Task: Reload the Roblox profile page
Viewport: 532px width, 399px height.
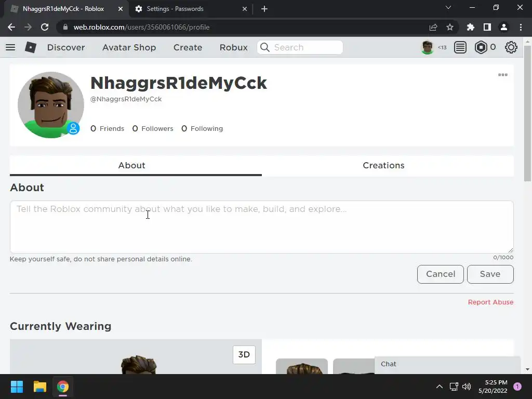Action: (45, 27)
